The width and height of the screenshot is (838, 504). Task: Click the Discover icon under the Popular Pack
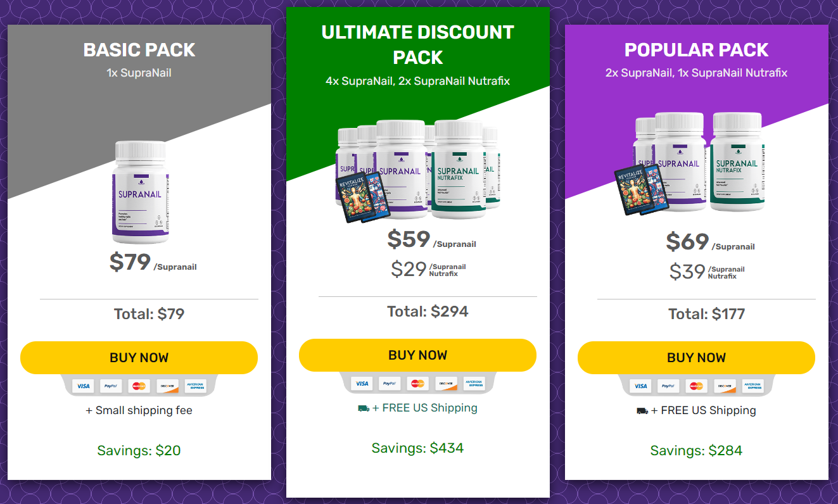coord(725,386)
